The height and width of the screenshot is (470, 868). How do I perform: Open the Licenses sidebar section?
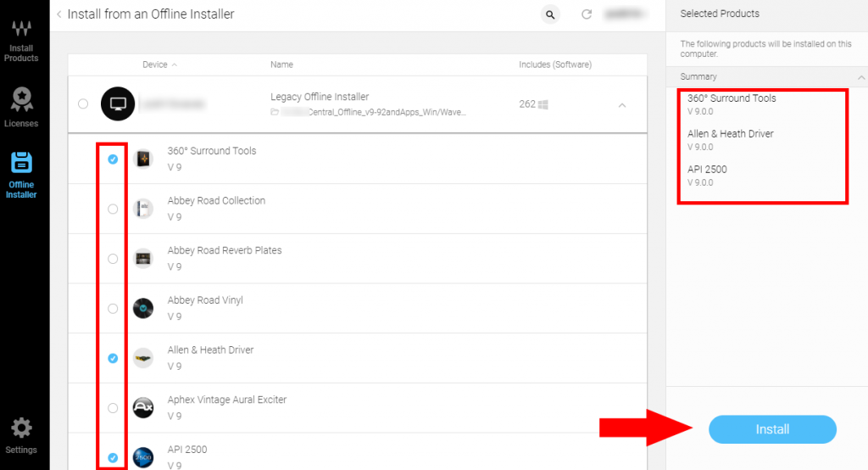[x=21, y=108]
